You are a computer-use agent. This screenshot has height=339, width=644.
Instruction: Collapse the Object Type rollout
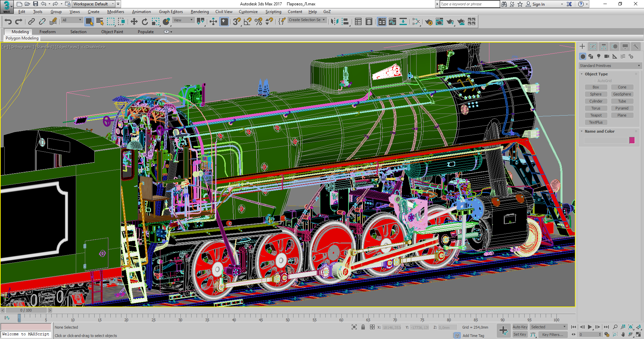[x=596, y=74]
